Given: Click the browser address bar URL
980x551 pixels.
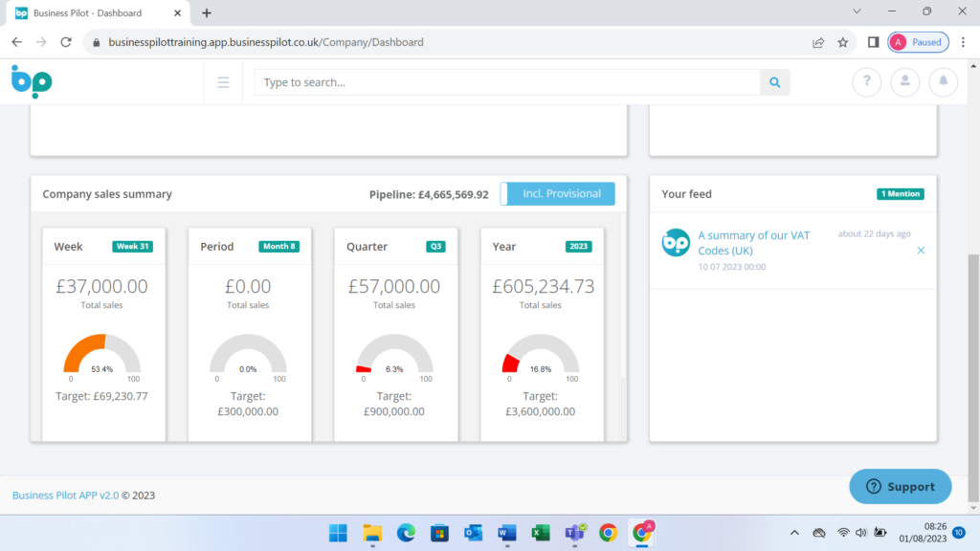Looking at the screenshot, I should point(266,42).
